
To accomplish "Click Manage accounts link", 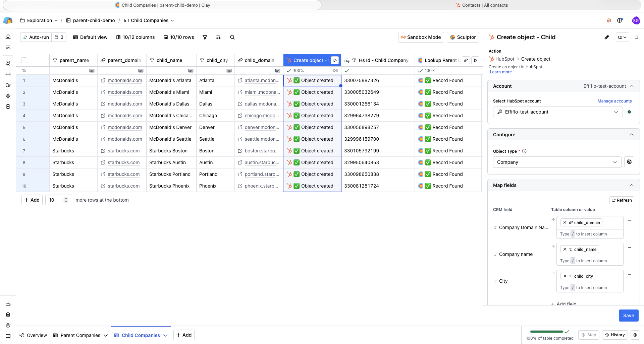I will pyautogui.click(x=614, y=101).
